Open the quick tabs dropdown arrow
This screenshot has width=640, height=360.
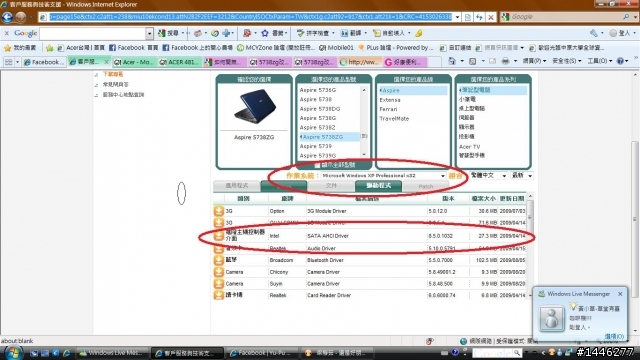[x=17, y=62]
